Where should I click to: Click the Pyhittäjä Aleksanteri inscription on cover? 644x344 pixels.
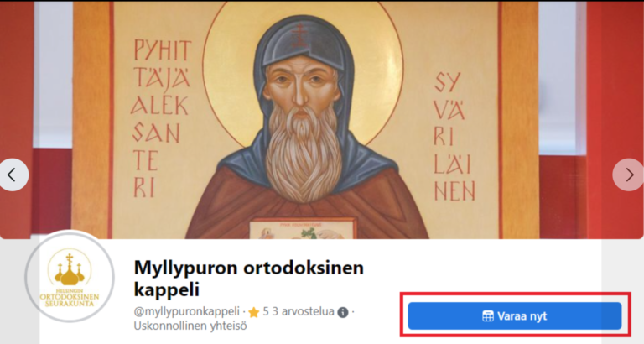161,119
